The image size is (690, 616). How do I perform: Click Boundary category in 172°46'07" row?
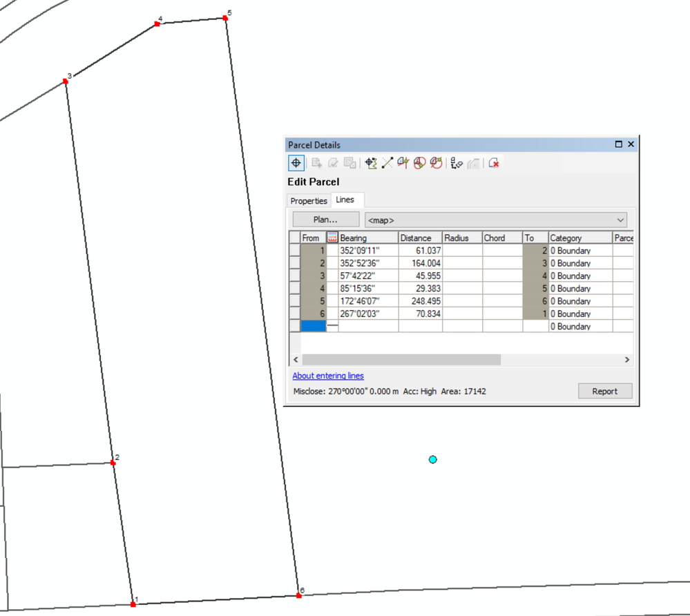580,301
